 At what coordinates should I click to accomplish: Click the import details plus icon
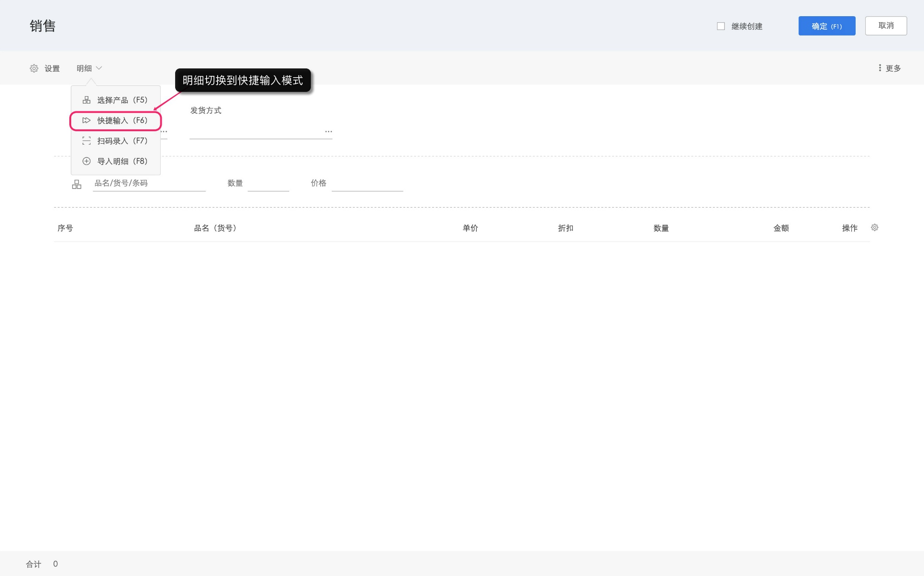pos(86,161)
